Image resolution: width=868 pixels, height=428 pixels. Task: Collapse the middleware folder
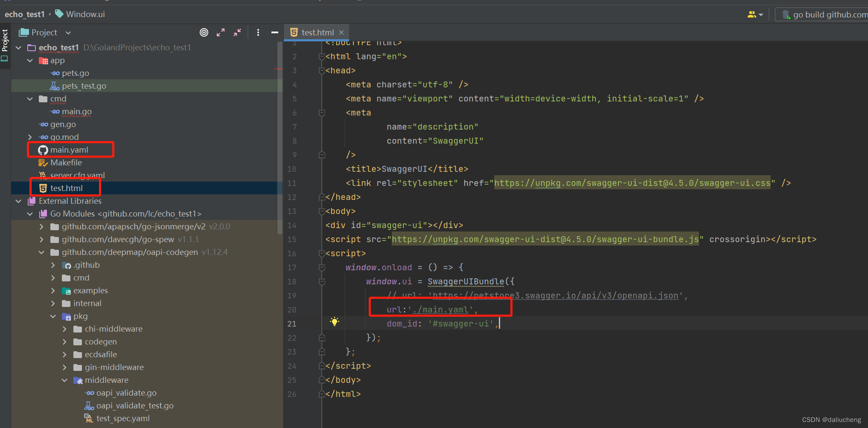tap(64, 380)
